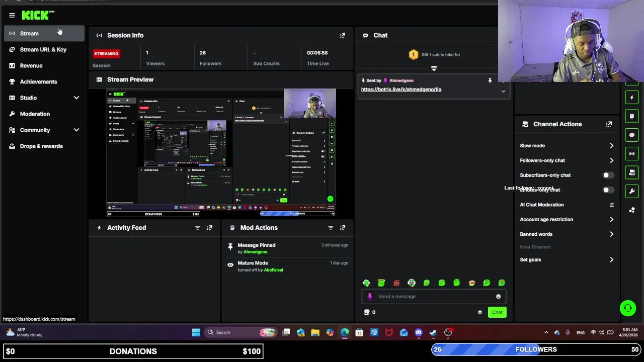The height and width of the screenshot is (362, 644).
Task: Click Ahmedgeno name in pinned message
Action: click(401, 80)
